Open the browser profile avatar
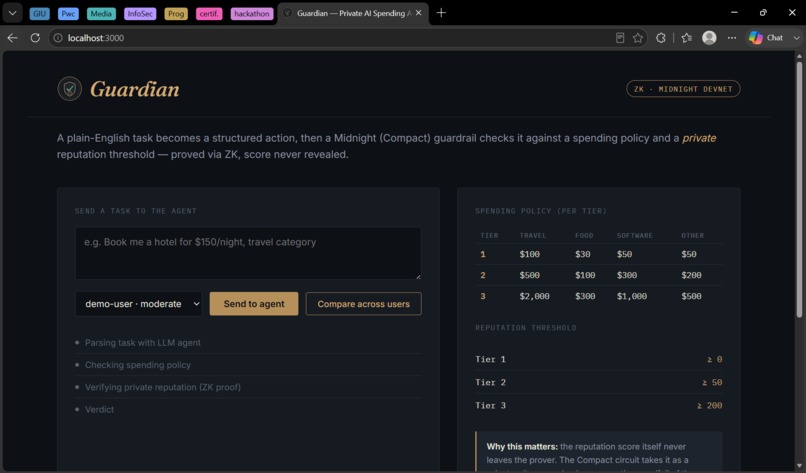 click(x=709, y=38)
